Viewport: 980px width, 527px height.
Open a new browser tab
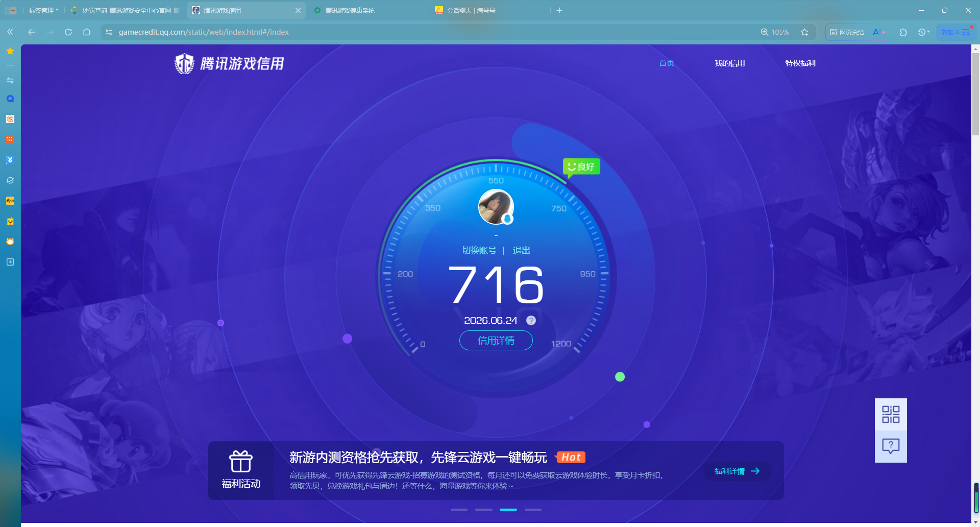(559, 10)
